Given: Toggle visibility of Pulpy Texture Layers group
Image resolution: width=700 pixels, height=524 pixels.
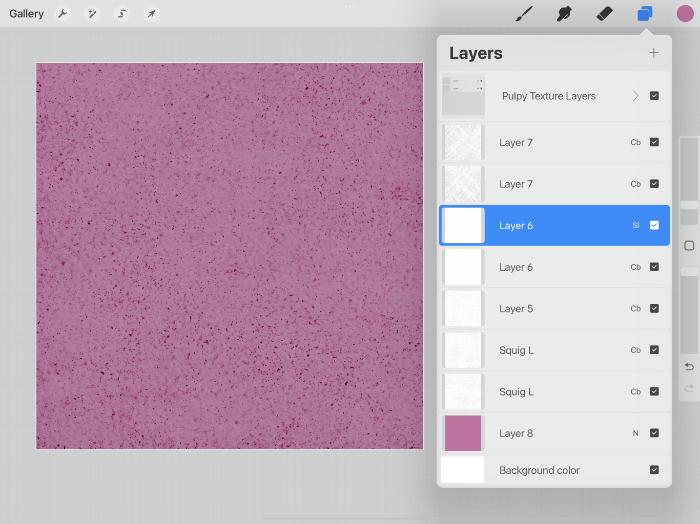Looking at the screenshot, I should tap(654, 96).
